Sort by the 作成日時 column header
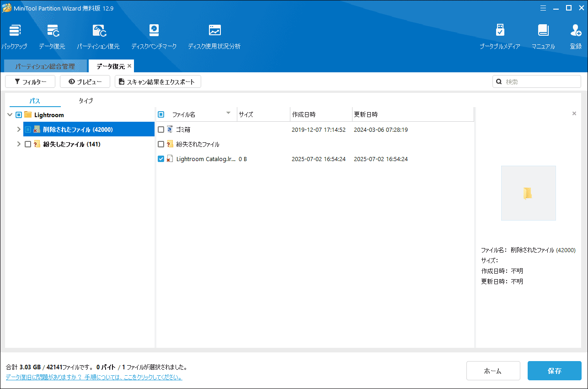Viewport: 588px width, 389px height. tap(321, 114)
